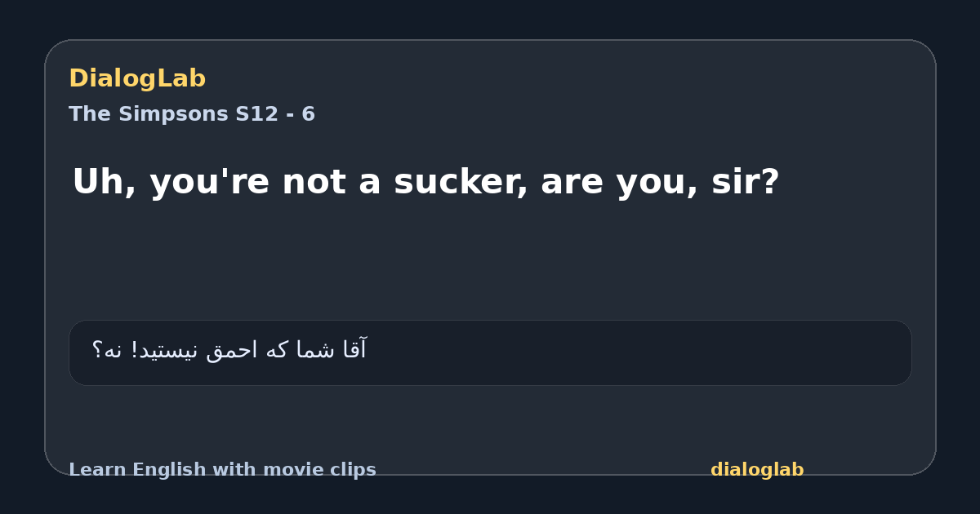Click the Persian translation text
This screenshot has height=514, width=980.
(229, 350)
